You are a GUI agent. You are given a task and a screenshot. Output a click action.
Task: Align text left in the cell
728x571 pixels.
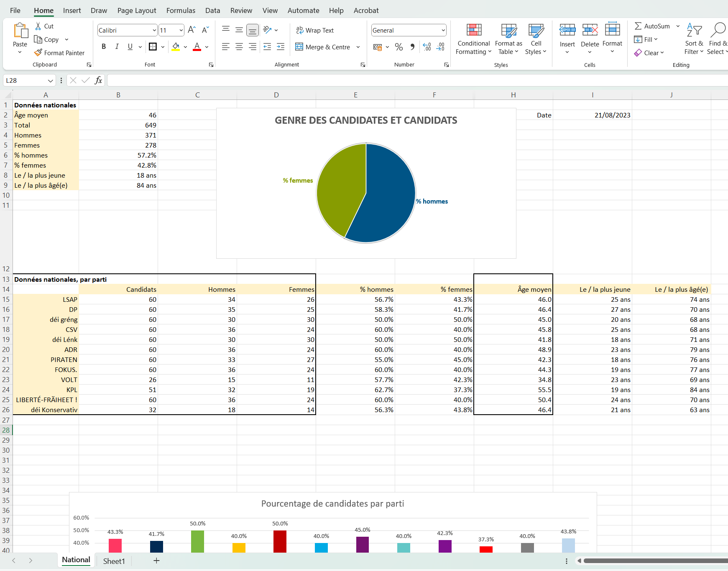226,47
